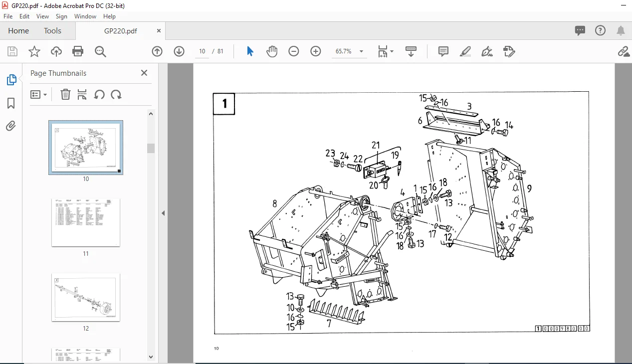Click thumbnail scrollbar up arrow
Viewport: 632px width, 364px height.
pyautogui.click(x=151, y=114)
